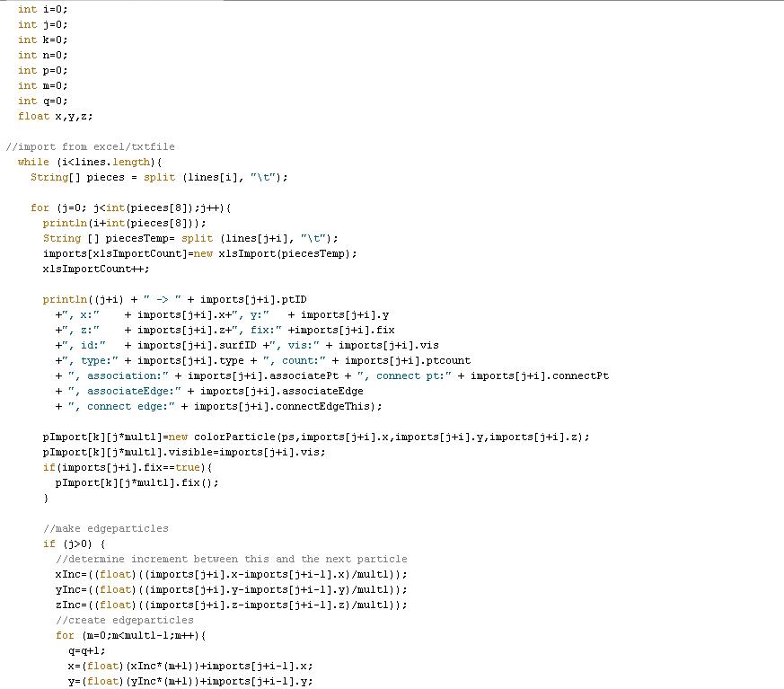Click the 'while (i<lines.length){' line

tap(90, 162)
